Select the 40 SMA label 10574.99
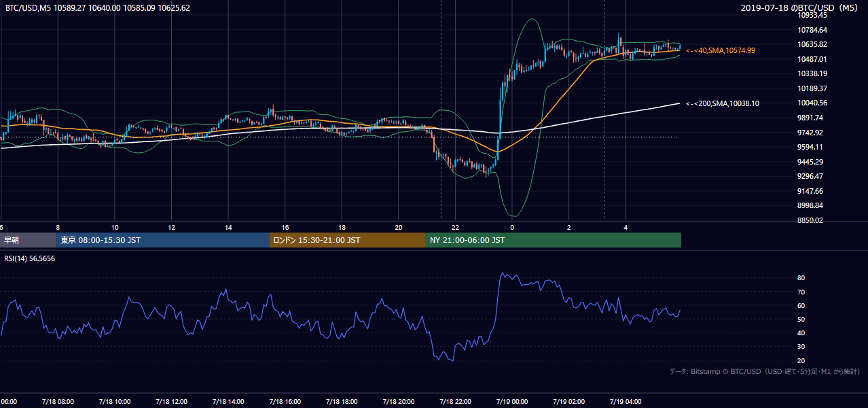868x408 pixels. [721, 50]
